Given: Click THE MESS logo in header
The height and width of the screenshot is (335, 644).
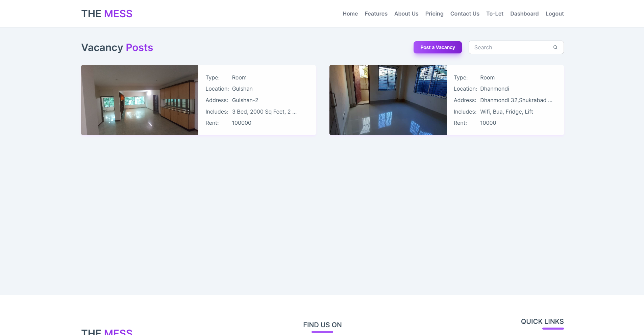Looking at the screenshot, I should coord(107,14).
